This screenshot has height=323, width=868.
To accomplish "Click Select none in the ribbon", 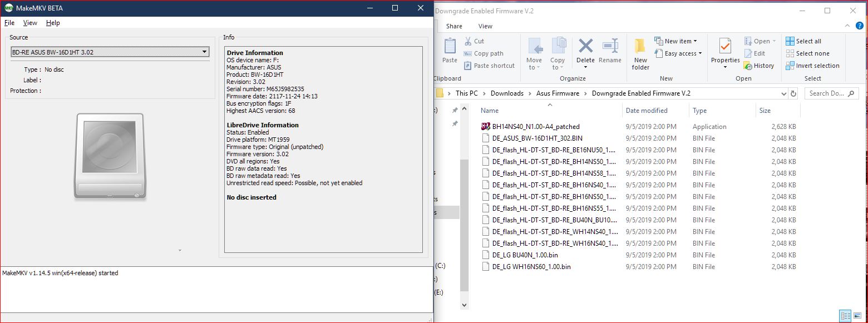I will 807,53.
